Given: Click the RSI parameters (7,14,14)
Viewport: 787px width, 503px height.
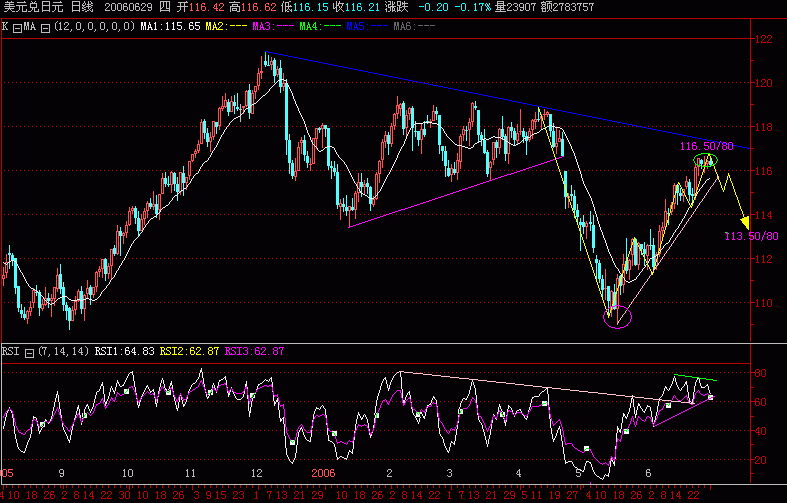Looking at the screenshot, I should point(64,351).
